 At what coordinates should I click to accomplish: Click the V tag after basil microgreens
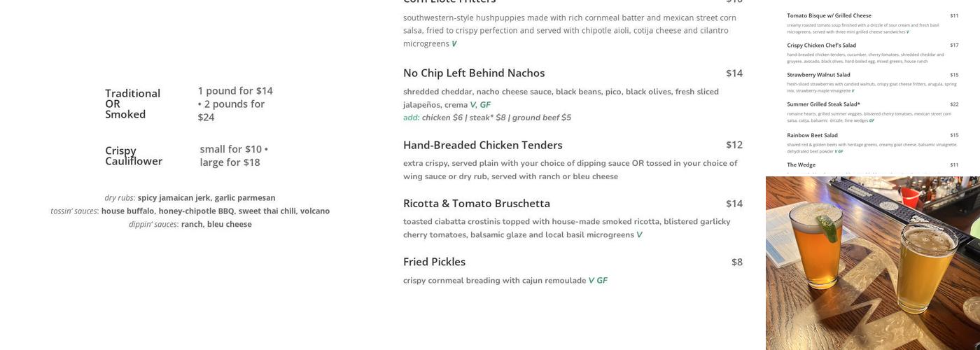(639, 235)
